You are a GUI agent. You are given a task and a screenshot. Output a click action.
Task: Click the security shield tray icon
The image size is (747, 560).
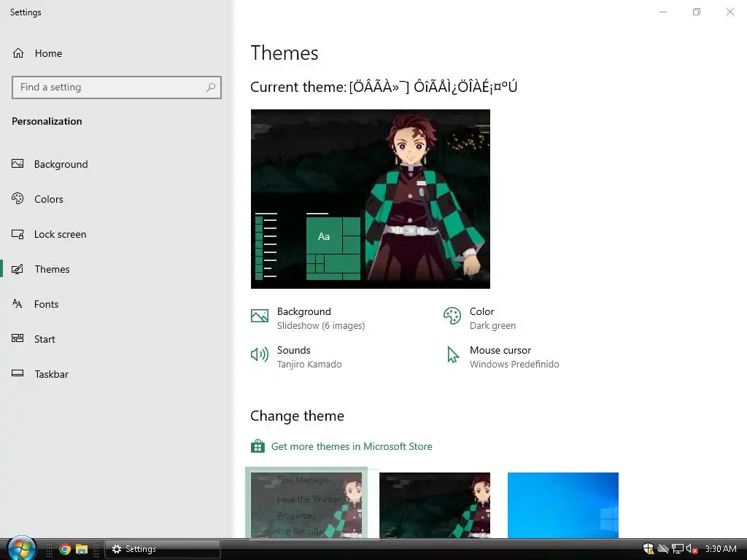649,549
